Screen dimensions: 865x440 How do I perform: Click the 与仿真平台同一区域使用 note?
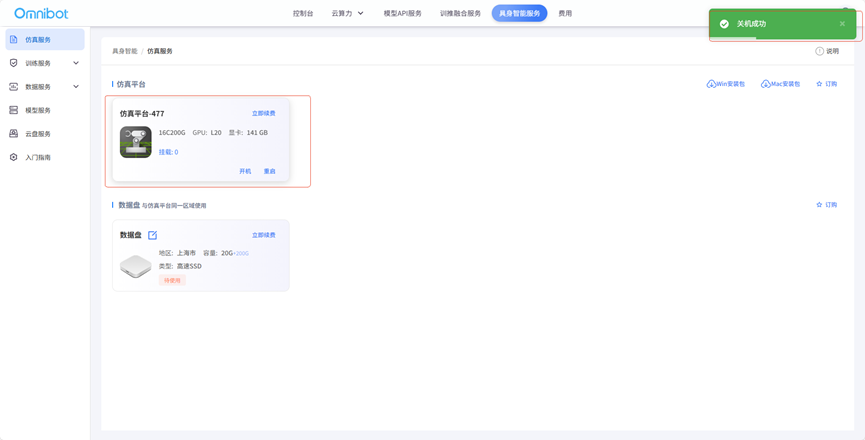174,206
